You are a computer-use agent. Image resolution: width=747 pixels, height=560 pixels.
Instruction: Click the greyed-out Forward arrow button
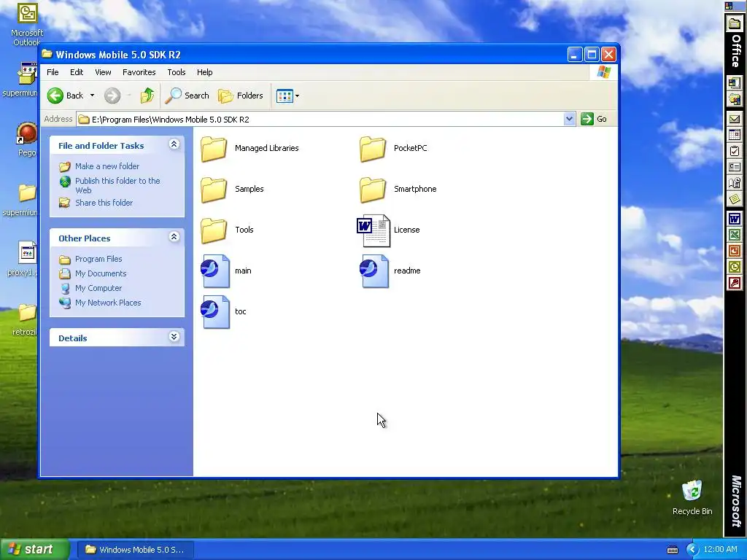click(112, 96)
